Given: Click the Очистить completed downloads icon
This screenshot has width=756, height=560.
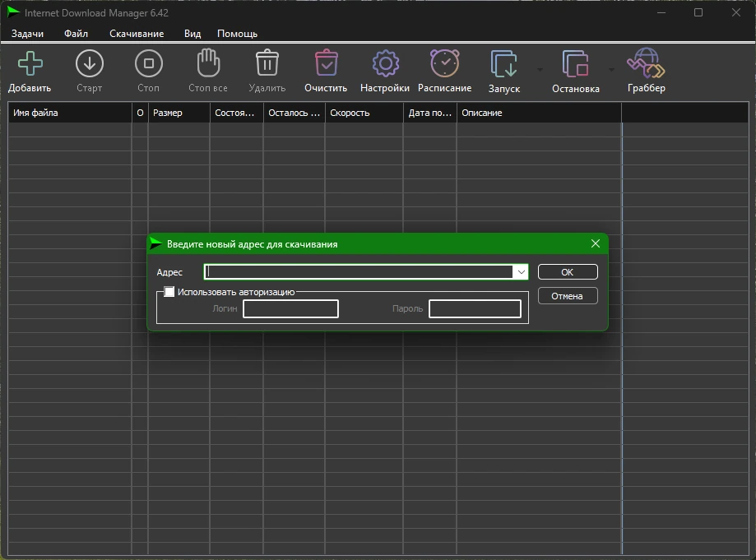Looking at the screenshot, I should click(327, 62).
